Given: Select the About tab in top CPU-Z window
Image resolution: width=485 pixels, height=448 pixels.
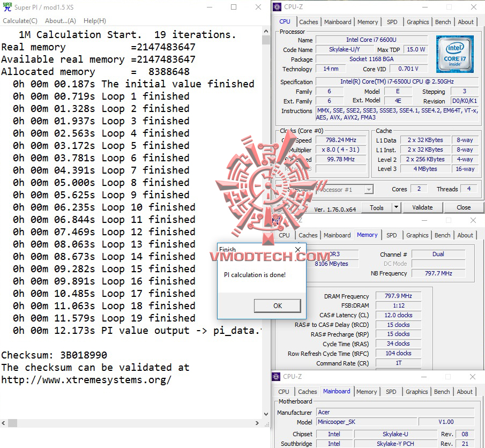Looking at the screenshot, I should pyautogui.click(x=466, y=22).
